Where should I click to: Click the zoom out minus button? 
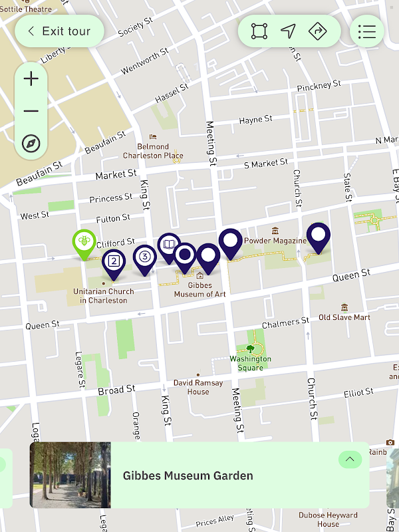pos(31,111)
